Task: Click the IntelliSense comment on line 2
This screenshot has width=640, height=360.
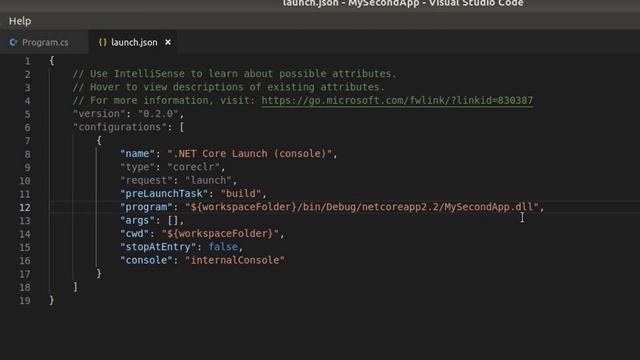Action: [x=234, y=74]
